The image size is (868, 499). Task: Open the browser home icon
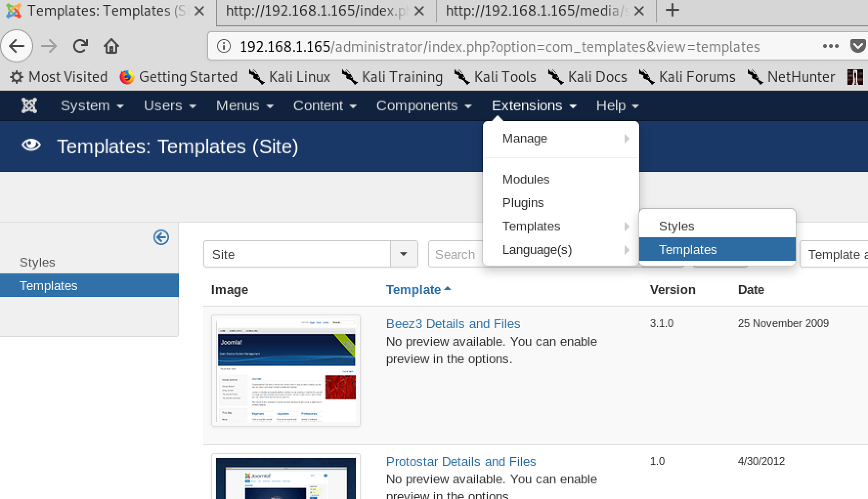pos(111,46)
